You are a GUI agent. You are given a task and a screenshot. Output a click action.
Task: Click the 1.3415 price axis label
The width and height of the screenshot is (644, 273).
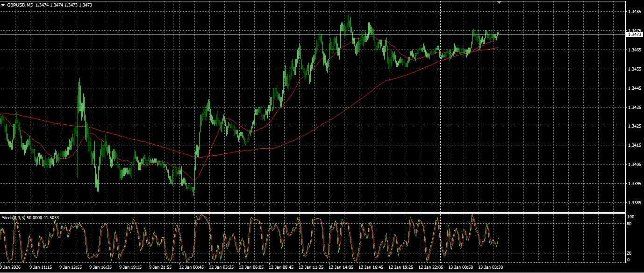coord(634,145)
